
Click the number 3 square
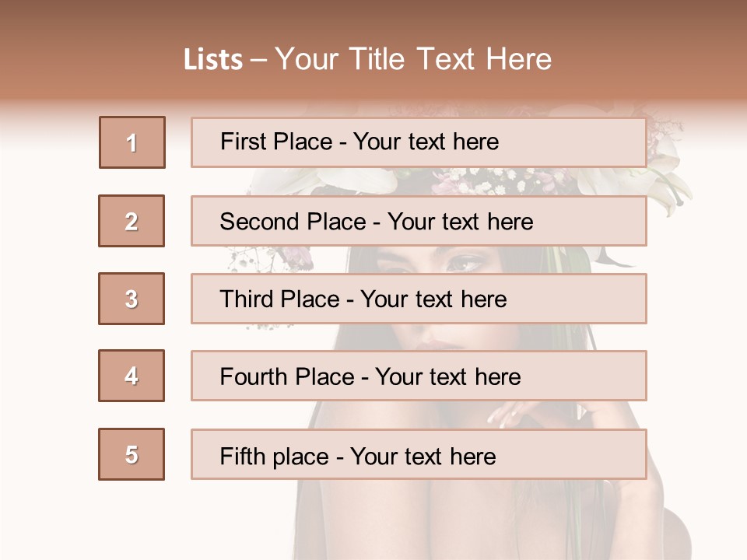pyautogui.click(x=132, y=299)
